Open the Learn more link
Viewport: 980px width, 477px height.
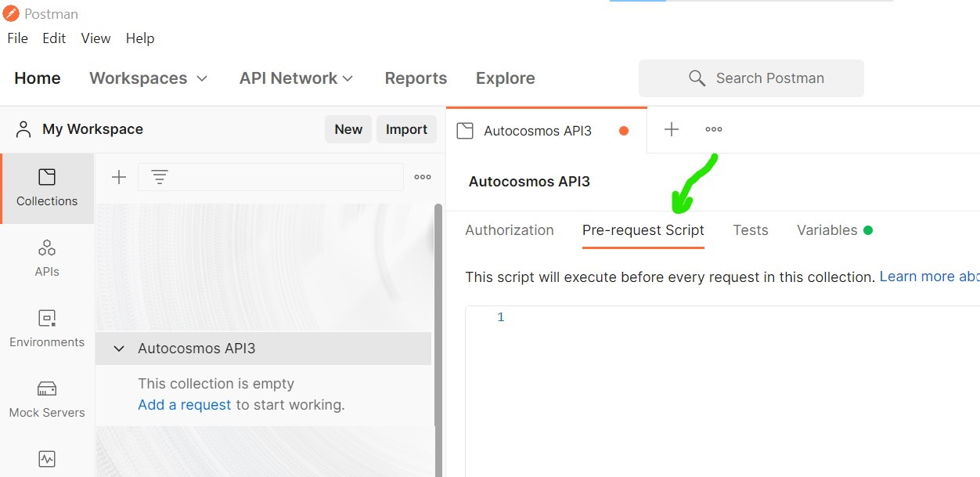(929, 276)
